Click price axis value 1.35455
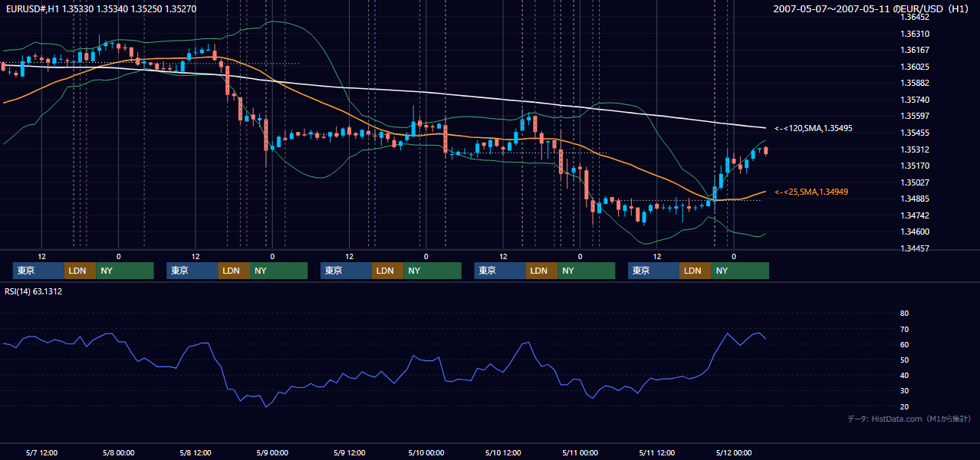Image resolution: width=980 pixels, height=460 pixels. pyautogui.click(x=915, y=133)
